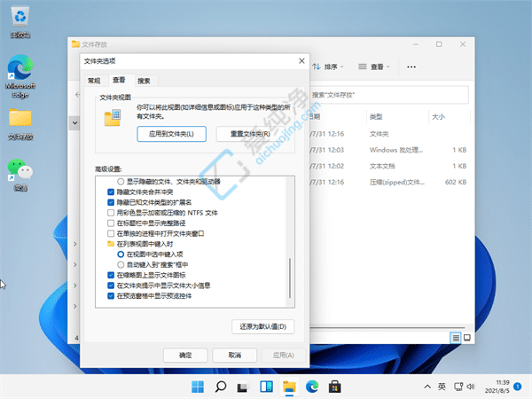Close the 文件夹选项 dialog with X
The height and width of the screenshot is (399, 532).
tap(301, 60)
